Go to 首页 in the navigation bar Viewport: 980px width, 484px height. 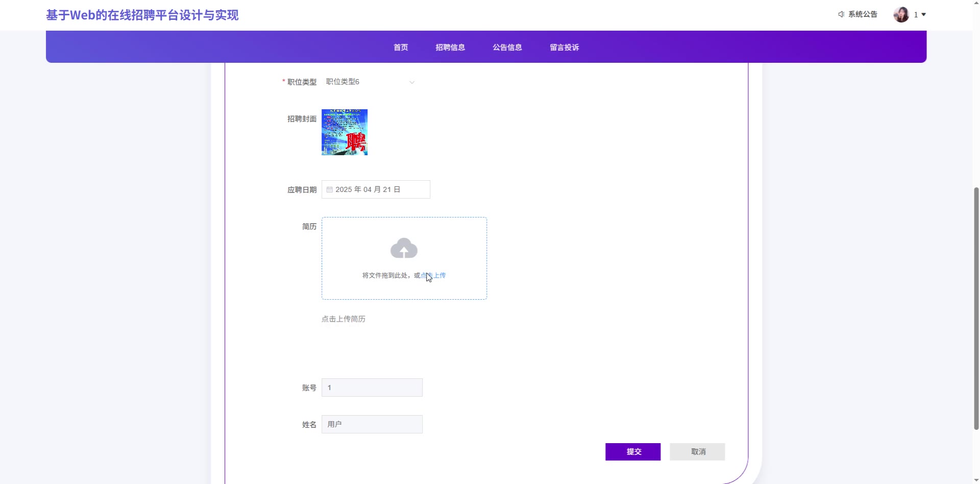tap(401, 47)
